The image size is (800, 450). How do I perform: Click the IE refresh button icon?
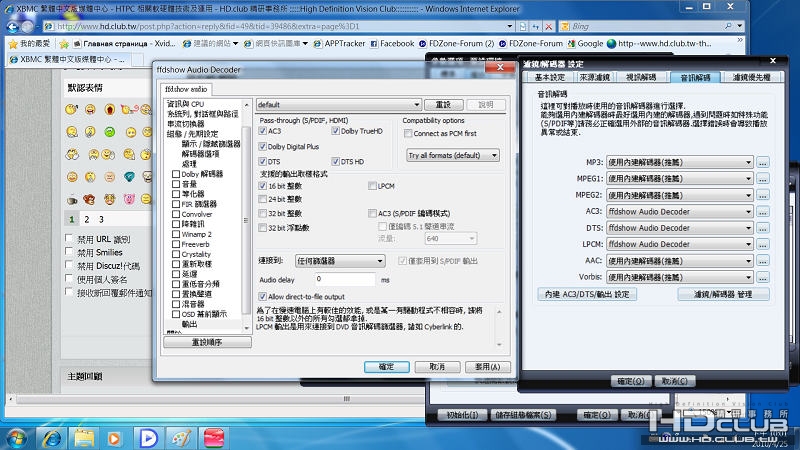[536, 27]
